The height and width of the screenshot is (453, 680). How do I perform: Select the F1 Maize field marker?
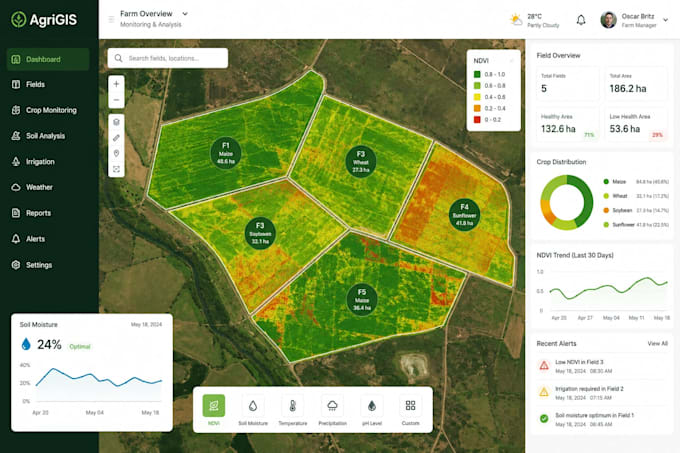coord(226,153)
